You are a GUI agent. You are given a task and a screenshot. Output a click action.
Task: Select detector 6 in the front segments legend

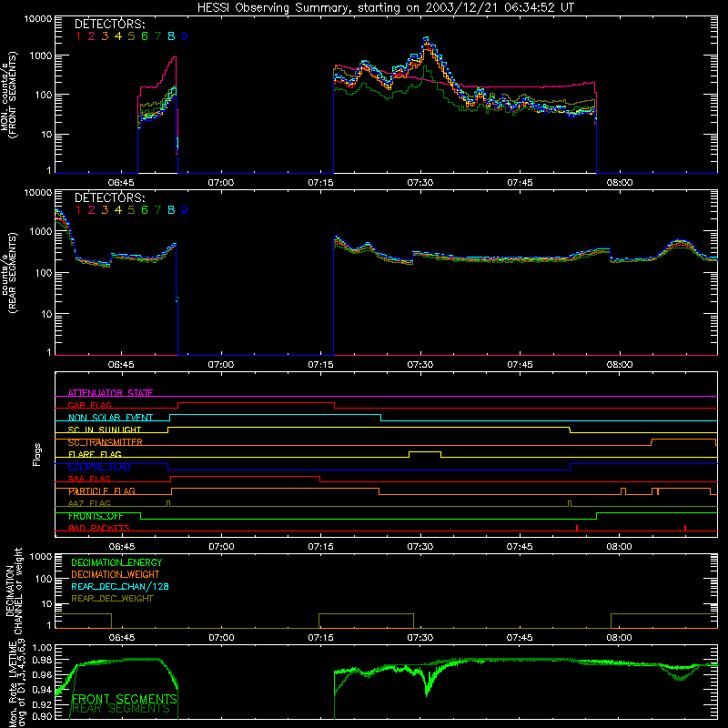click(145, 36)
